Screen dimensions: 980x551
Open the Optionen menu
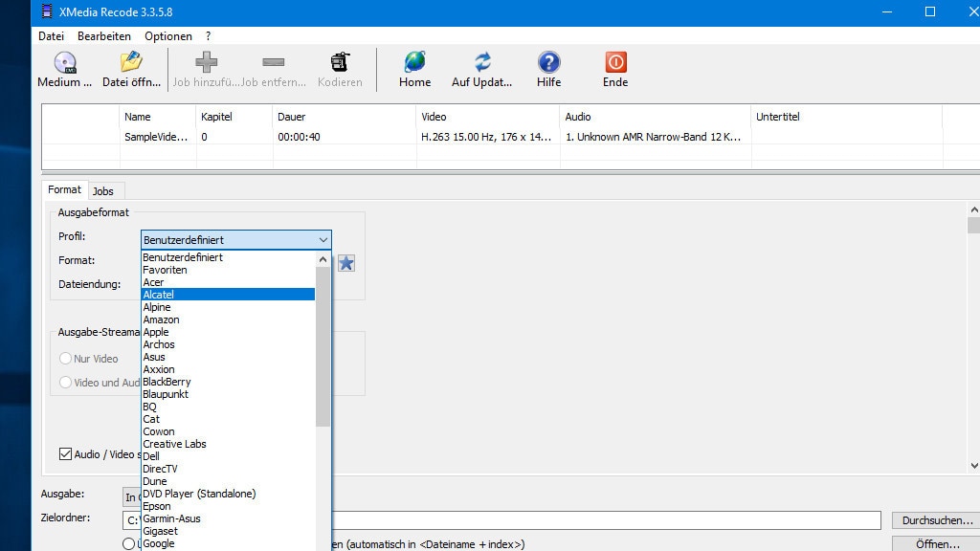point(168,35)
